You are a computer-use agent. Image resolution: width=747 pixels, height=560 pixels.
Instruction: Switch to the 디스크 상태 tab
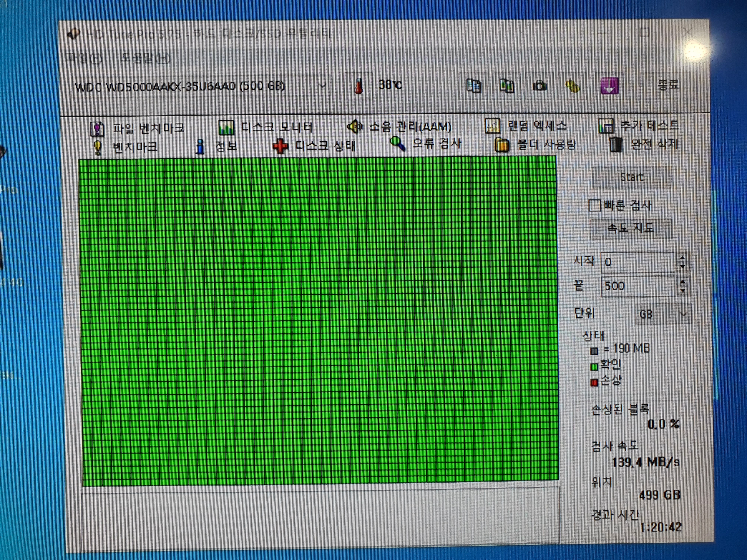tap(314, 146)
